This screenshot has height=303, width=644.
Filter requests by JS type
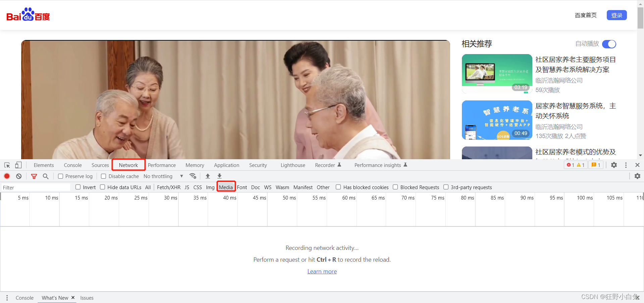[x=187, y=187]
